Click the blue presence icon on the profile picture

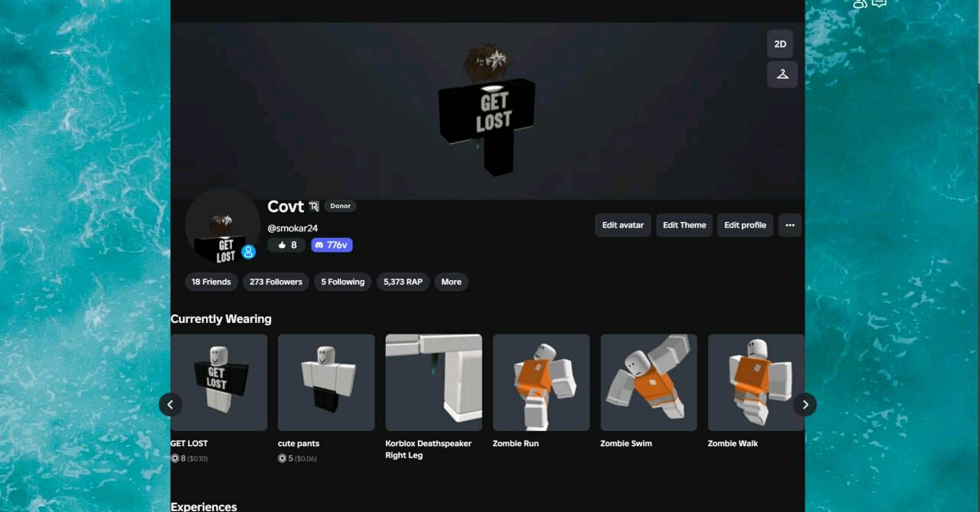[248, 252]
